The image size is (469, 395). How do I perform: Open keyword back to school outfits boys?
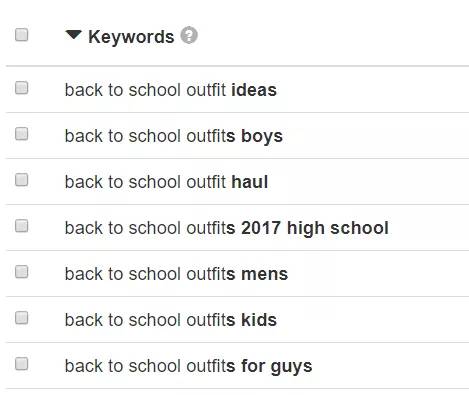[174, 136]
